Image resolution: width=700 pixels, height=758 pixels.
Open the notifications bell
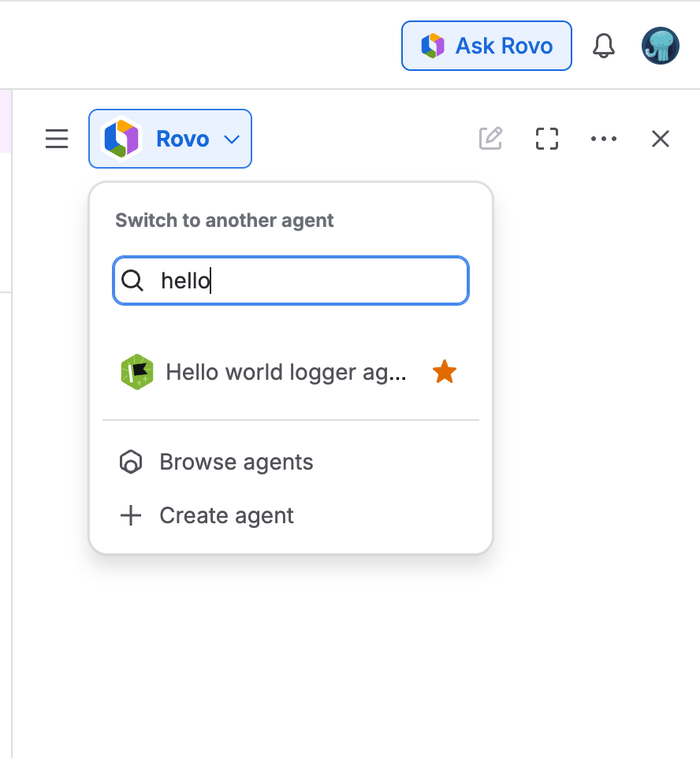pos(603,46)
